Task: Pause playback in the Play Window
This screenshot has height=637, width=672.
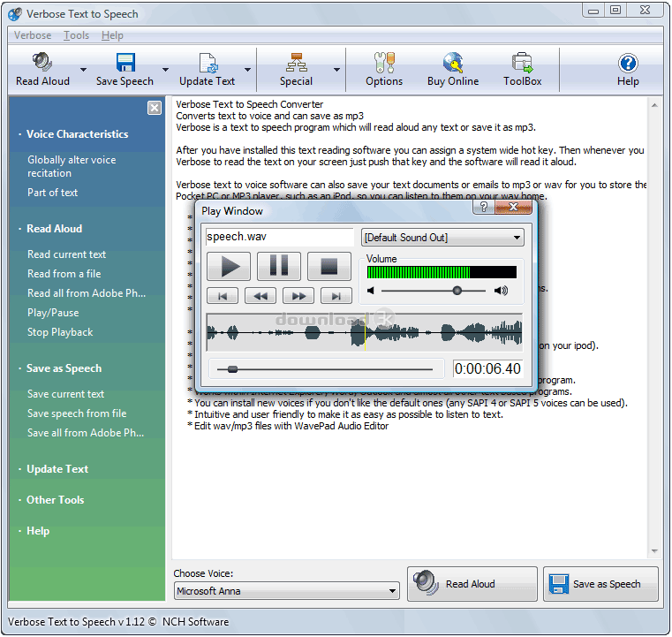Action: point(279,266)
